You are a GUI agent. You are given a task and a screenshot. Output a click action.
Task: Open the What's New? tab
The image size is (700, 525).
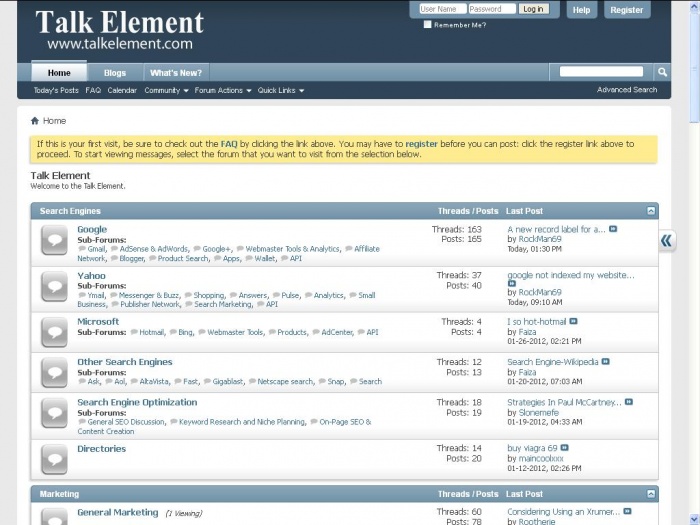[x=176, y=73]
